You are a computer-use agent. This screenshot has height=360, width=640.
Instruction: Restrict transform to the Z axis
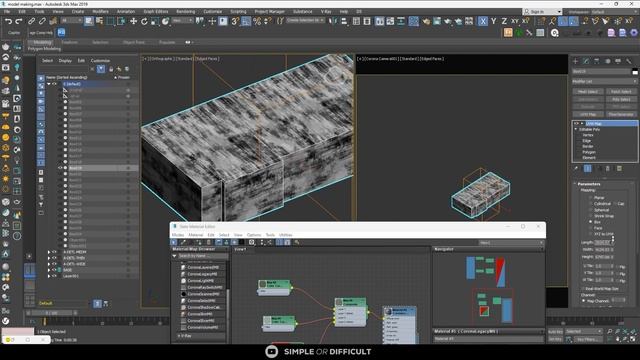[x=504, y=21]
